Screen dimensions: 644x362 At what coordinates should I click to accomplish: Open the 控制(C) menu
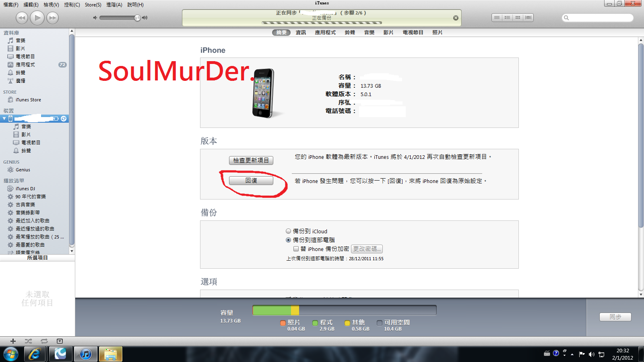coord(72,5)
